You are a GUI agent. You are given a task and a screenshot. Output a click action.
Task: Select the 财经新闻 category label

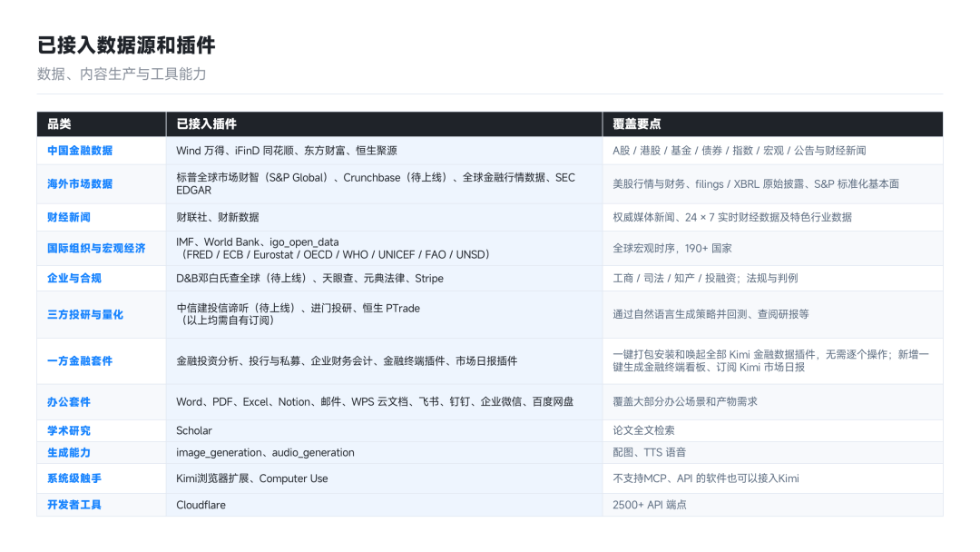click(x=69, y=217)
